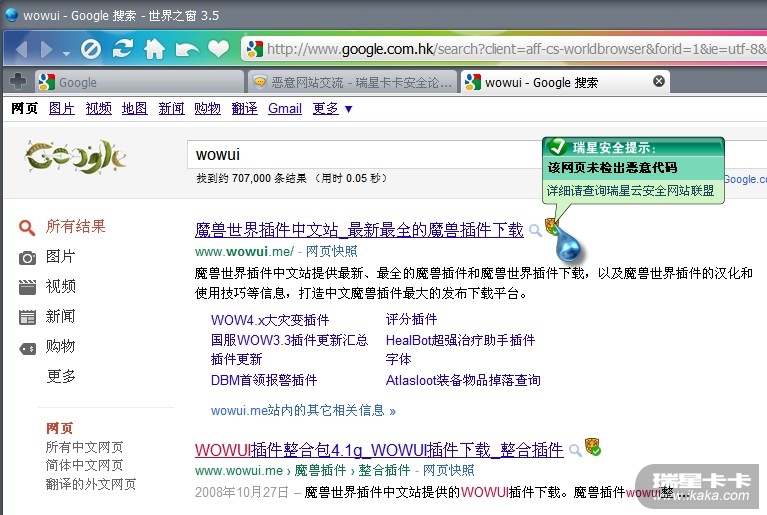
Task: Filter by 图片 in the left sidebar
Action: coord(60,256)
